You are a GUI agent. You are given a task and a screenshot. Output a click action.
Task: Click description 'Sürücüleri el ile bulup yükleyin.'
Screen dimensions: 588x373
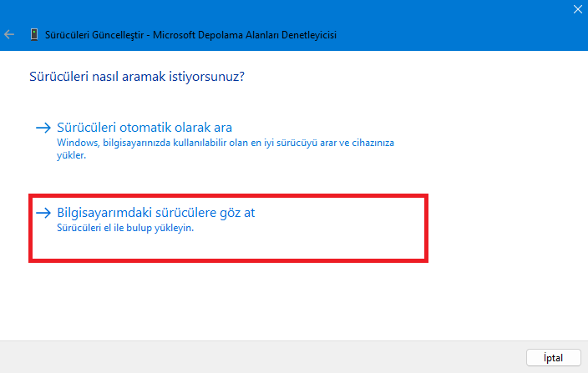tap(125, 228)
